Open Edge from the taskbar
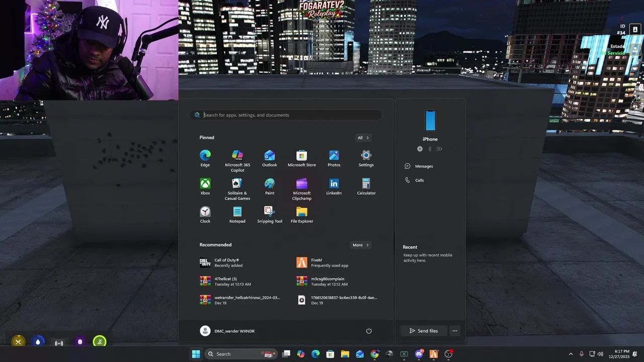The height and width of the screenshot is (362, 644). click(x=315, y=354)
